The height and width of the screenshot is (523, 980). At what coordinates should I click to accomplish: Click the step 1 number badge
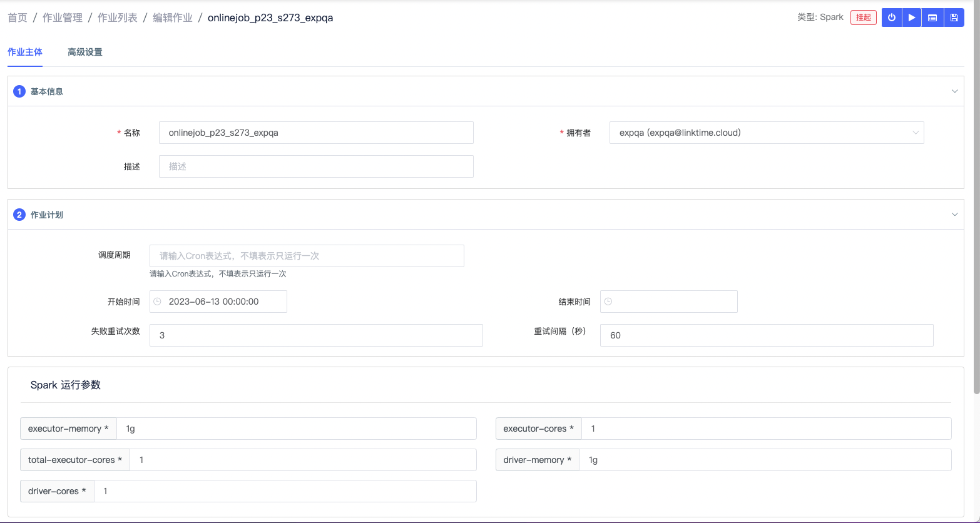click(x=19, y=91)
